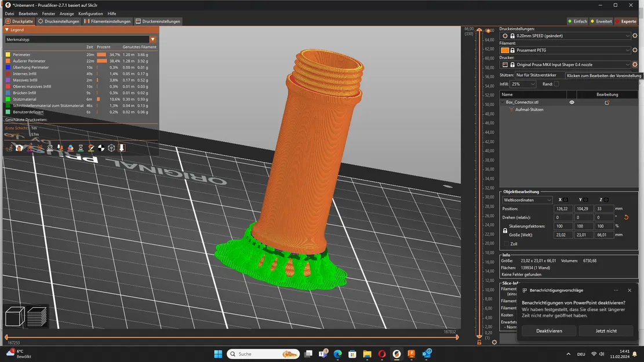644x362 pixels.
Task: Click the edit icon for Box_Connector.stl
Action: click(607, 102)
